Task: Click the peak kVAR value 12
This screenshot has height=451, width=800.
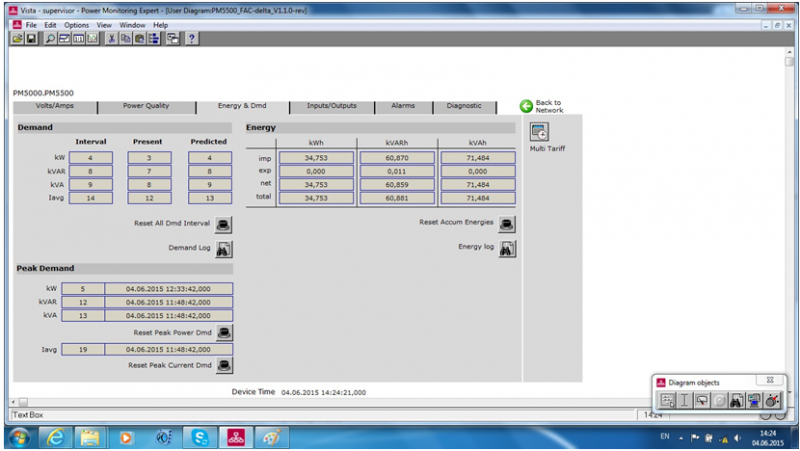Action: 83,302
